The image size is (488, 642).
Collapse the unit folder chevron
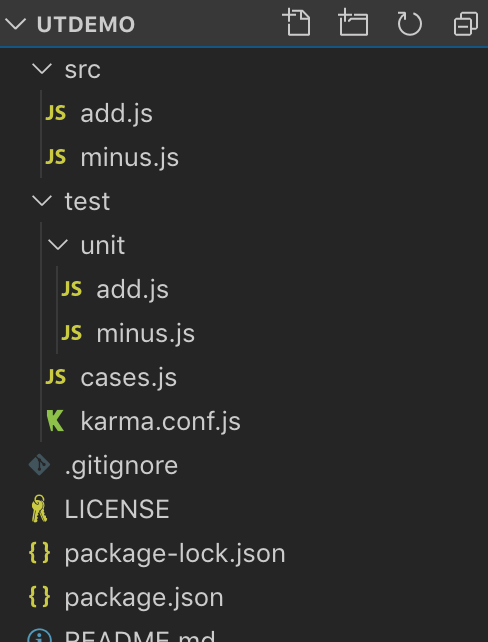pyautogui.click(x=58, y=245)
